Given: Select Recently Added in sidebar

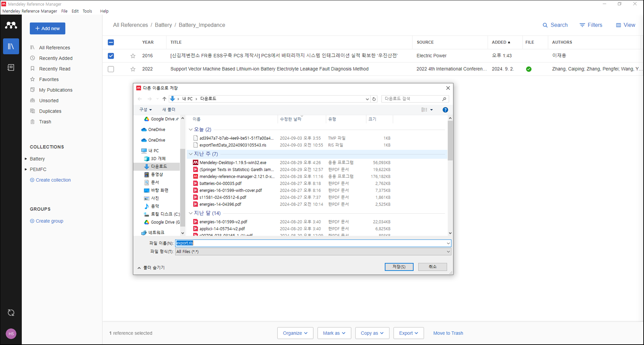Looking at the screenshot, I should coord(56,58).
